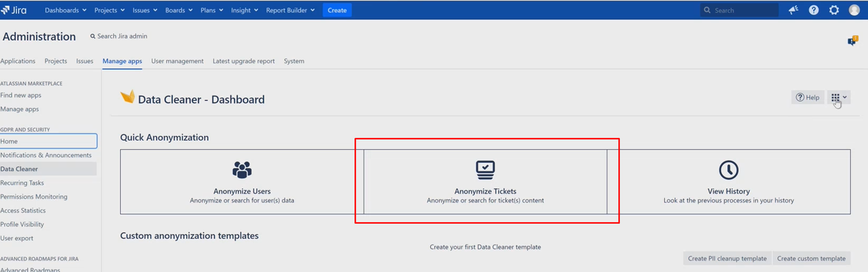Screen dimensions: 868x272
Task: Click the magnifier icon beside Search Jira admin
Action: point(93,36)
